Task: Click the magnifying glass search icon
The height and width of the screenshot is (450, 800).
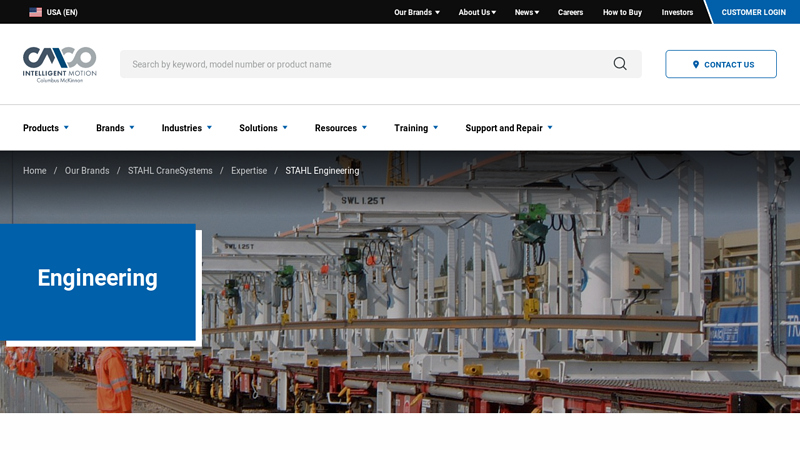Action: click(620, 64)
